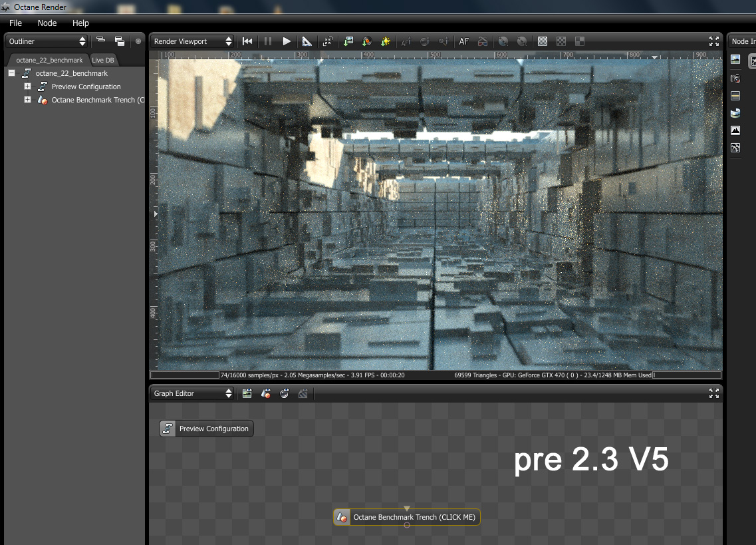
Task: Collapse the octane_22_benchmark tree root
Action: point(11,73)
